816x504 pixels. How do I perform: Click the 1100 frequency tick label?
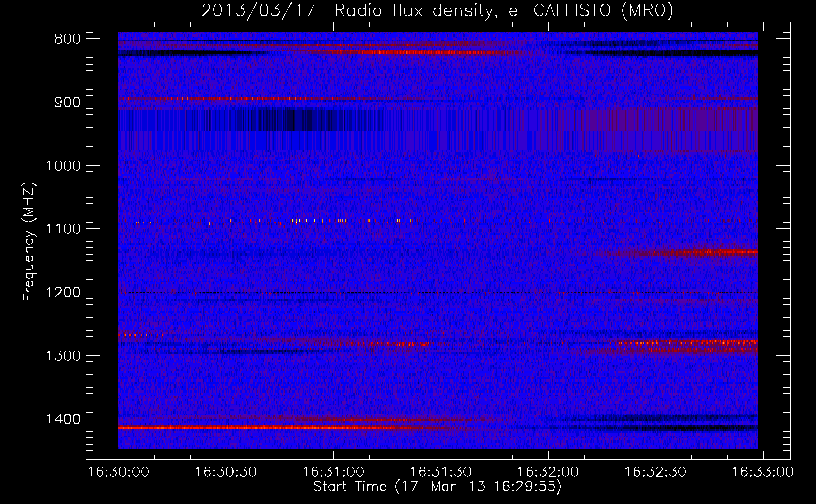coord(63,229)
